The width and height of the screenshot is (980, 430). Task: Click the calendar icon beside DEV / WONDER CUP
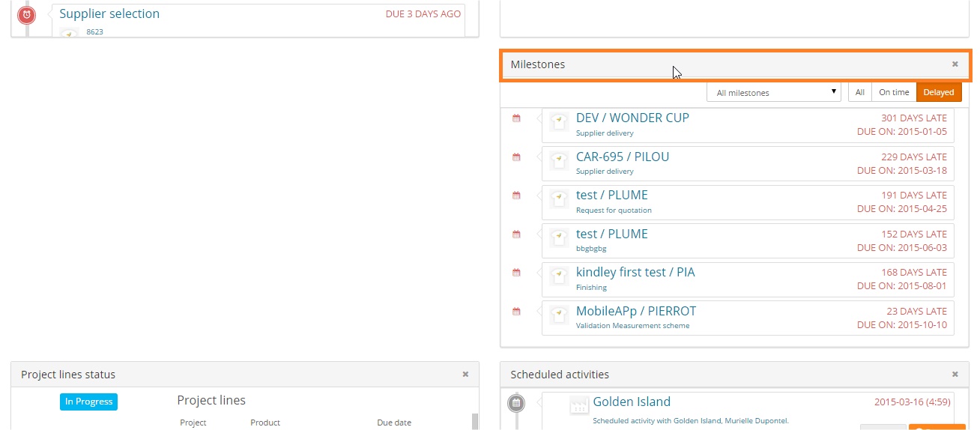(516, 118)
